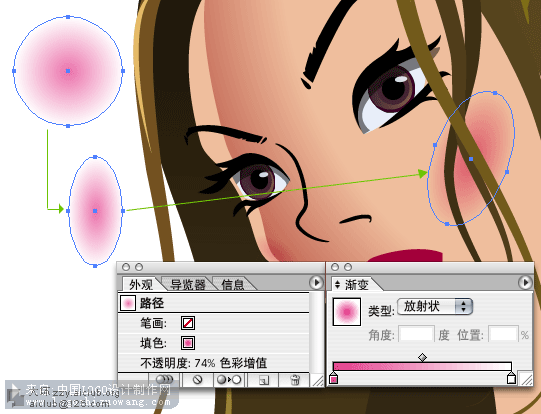
Task: Click the 角度 angle input field
Action: click(416, 334)
